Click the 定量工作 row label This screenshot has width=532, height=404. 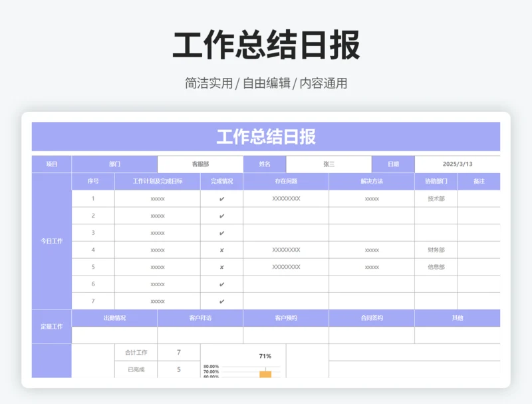pyautogui.click(x=52, y=327)
